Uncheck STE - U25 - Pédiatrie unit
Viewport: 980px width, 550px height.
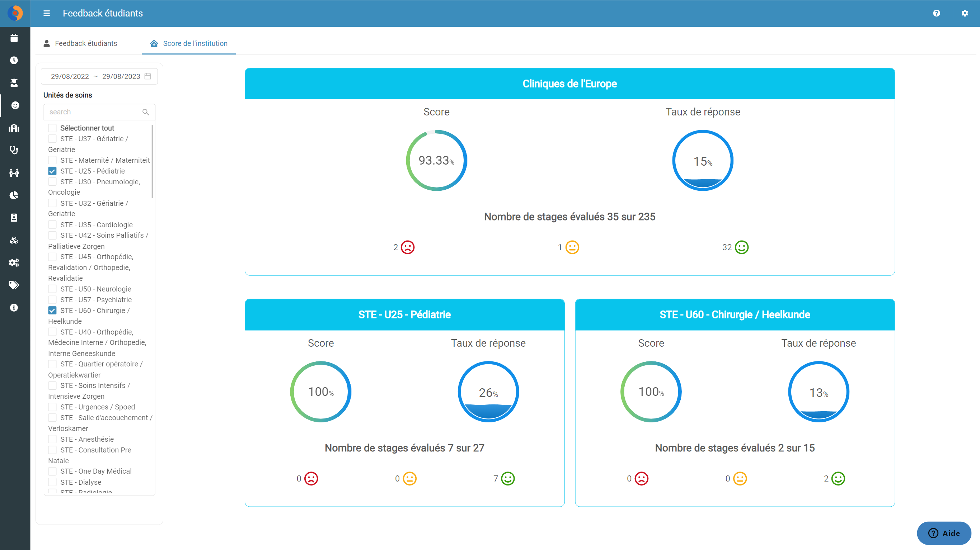(52, 171)
